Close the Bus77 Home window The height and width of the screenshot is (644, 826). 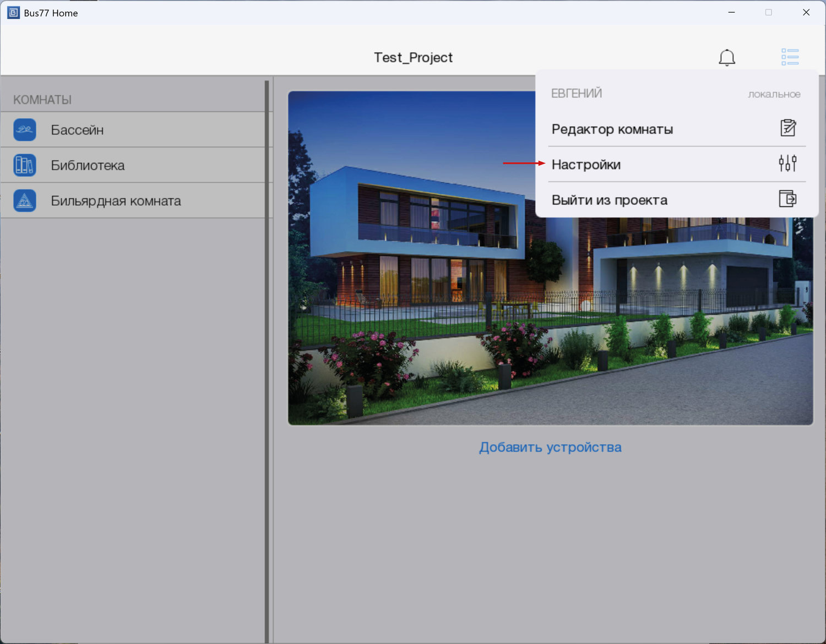pyautogui.click(x=806, y=13)
